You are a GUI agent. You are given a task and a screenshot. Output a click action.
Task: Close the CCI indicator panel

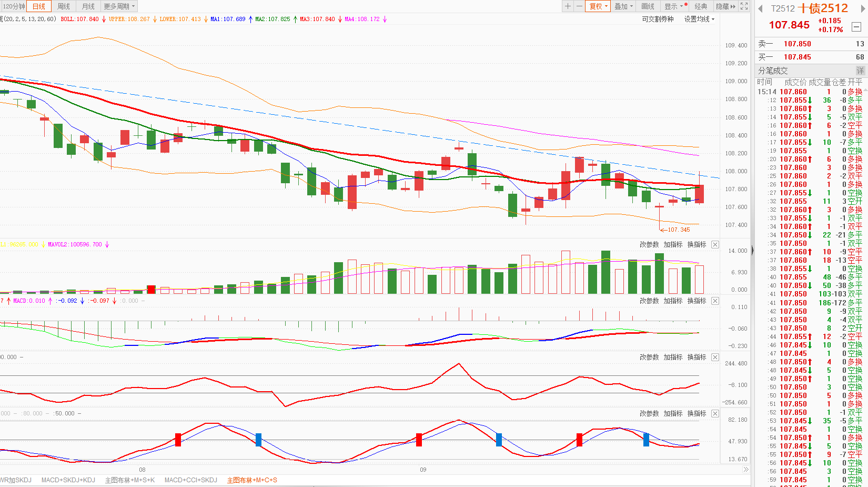point(715,357)
